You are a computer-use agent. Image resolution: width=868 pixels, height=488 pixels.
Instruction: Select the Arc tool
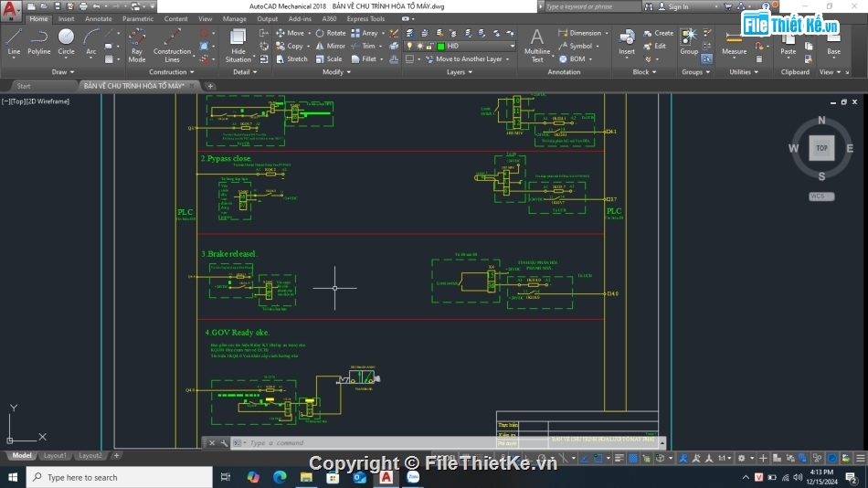click(x=90, y=43)
